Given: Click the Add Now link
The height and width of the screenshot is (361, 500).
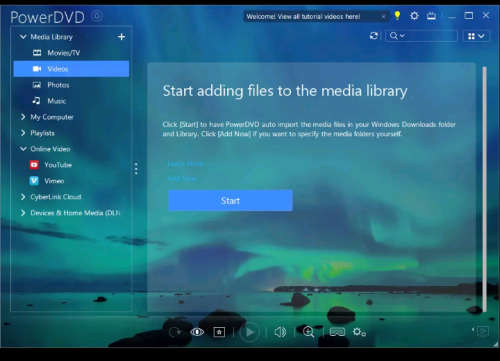Looking at the screenshot, I should [182, 179].
